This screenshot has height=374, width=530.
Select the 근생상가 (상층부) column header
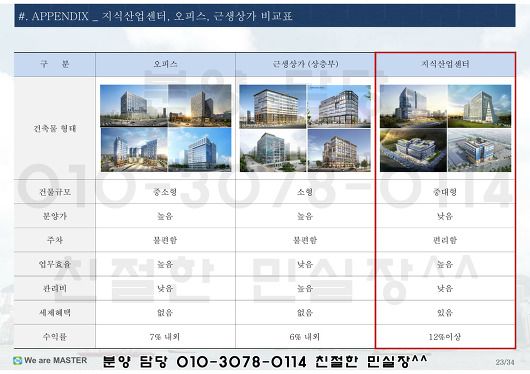(x=305, y=64)
